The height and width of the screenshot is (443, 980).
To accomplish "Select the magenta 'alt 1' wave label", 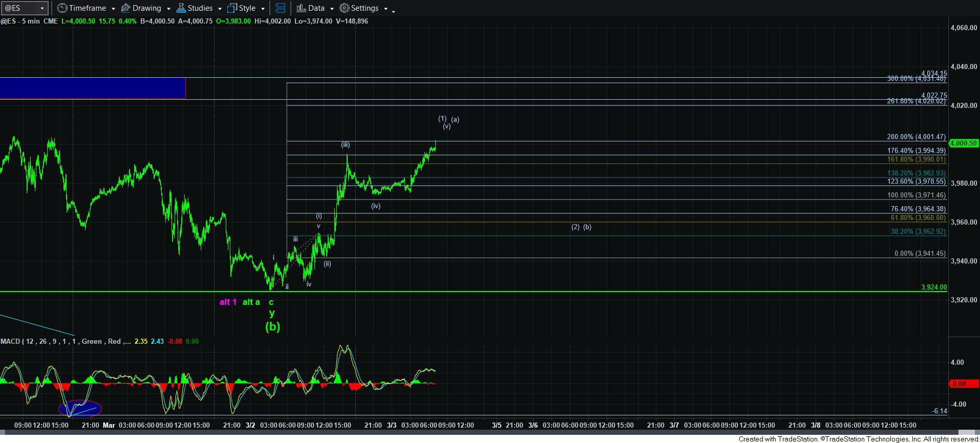I will coord(228,302).
